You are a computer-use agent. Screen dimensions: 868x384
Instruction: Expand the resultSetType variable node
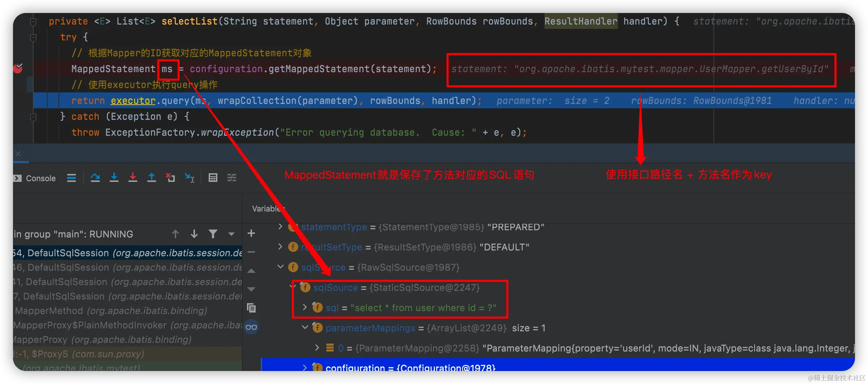click(x=280, y=247)
